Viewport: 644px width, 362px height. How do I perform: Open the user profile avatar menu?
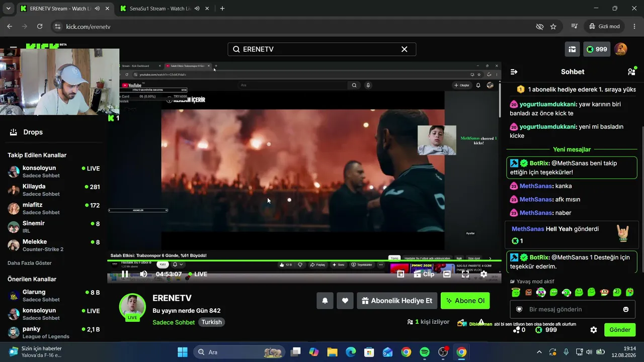point(621,49)
